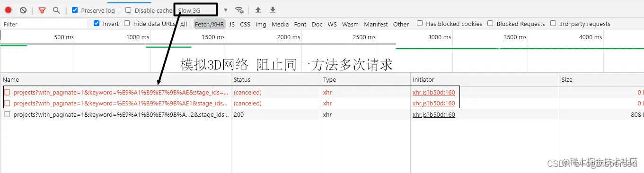The height and width of the screenshot is (173, 644).
Task: Toggle the filter funnel icon
Action: pos(42,10)
